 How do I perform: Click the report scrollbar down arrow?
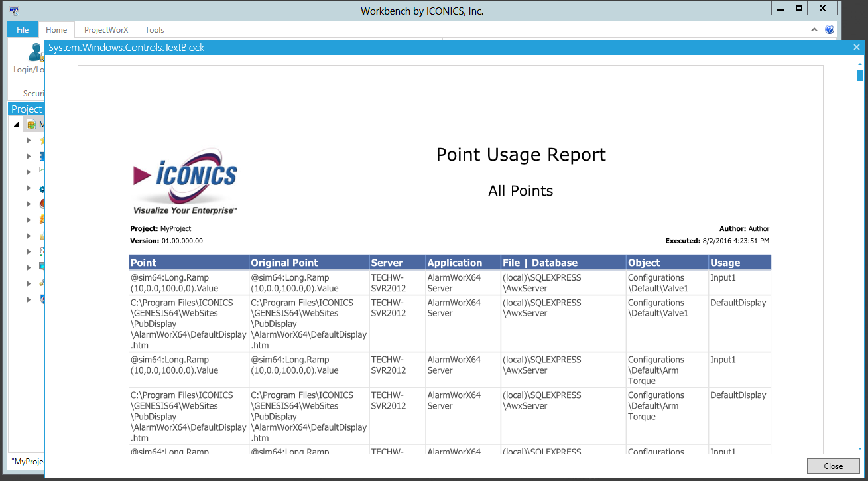tap(860, 449)
